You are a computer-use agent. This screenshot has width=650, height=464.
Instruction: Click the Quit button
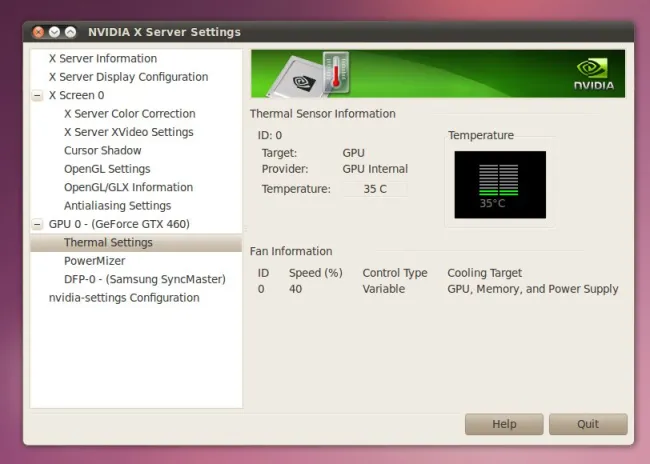coord(588,424)
